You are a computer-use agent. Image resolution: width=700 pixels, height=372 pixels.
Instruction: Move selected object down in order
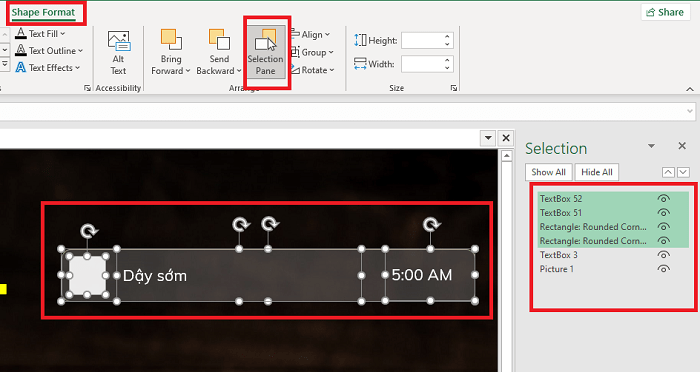[x=683, y=172]
